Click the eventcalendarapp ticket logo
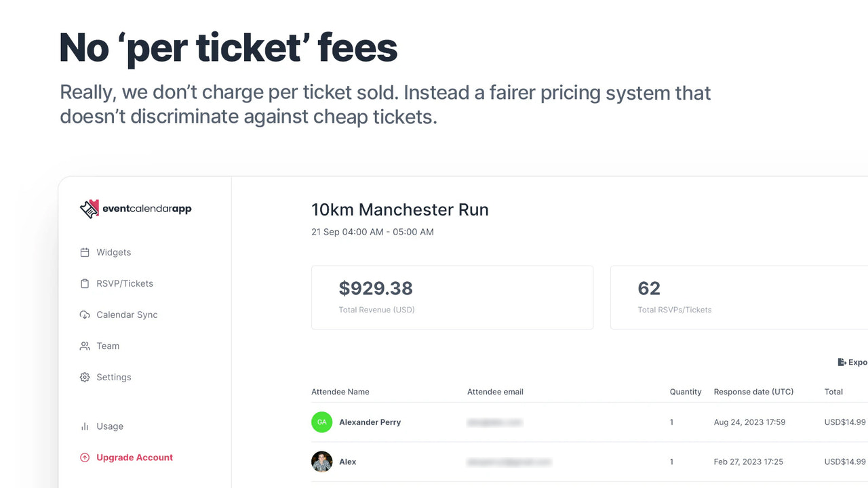This screenshot has width=868, height=488. (89, 208)
